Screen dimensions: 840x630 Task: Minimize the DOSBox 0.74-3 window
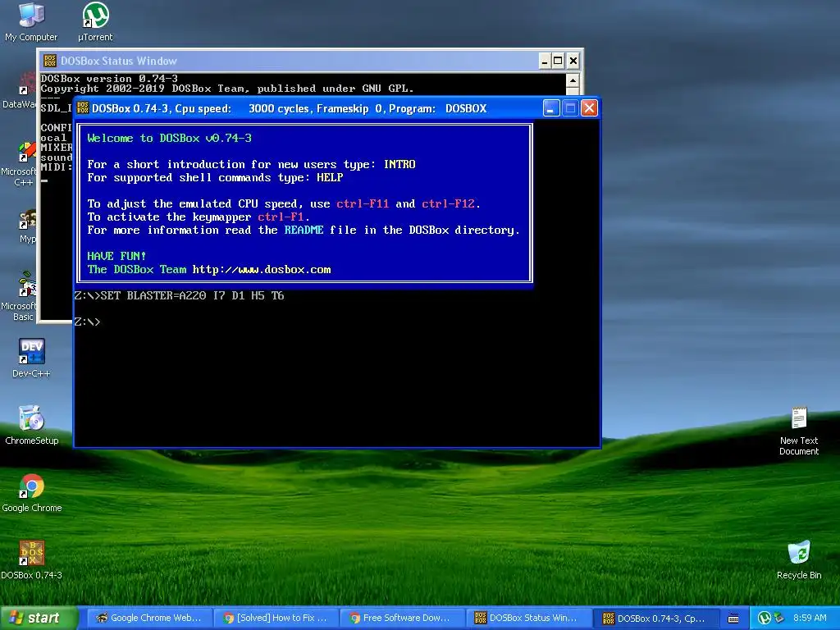coord(551,108)
